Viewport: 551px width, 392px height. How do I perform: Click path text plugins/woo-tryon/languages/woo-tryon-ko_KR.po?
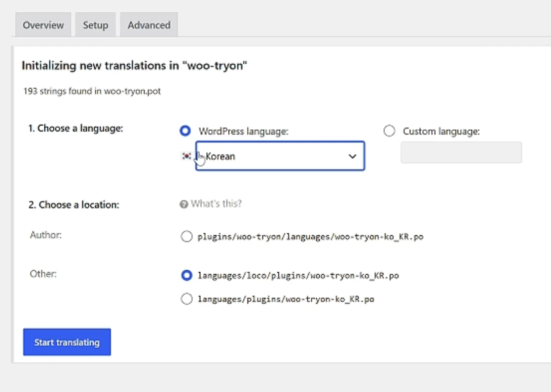(x=311, y=237)
